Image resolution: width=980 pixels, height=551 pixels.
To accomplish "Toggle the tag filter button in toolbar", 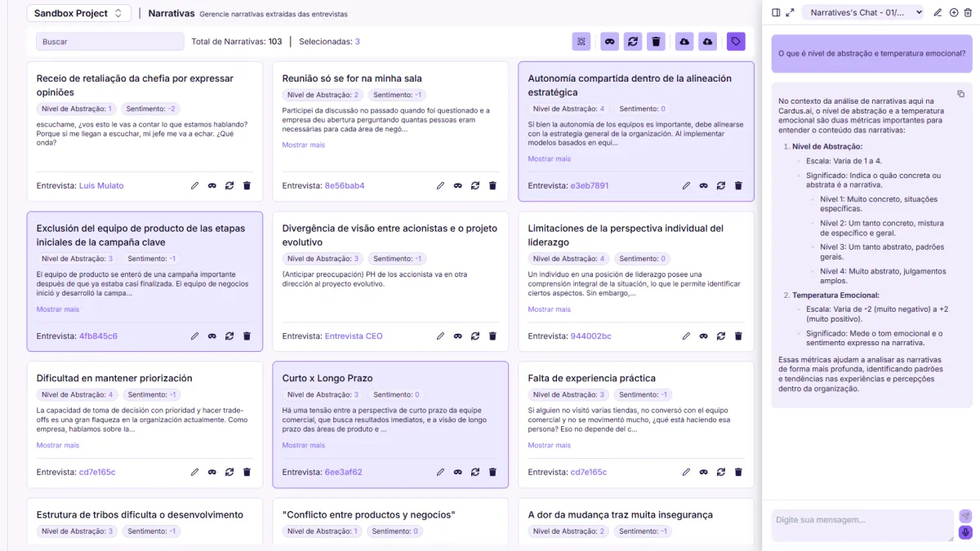I will 736,42.
